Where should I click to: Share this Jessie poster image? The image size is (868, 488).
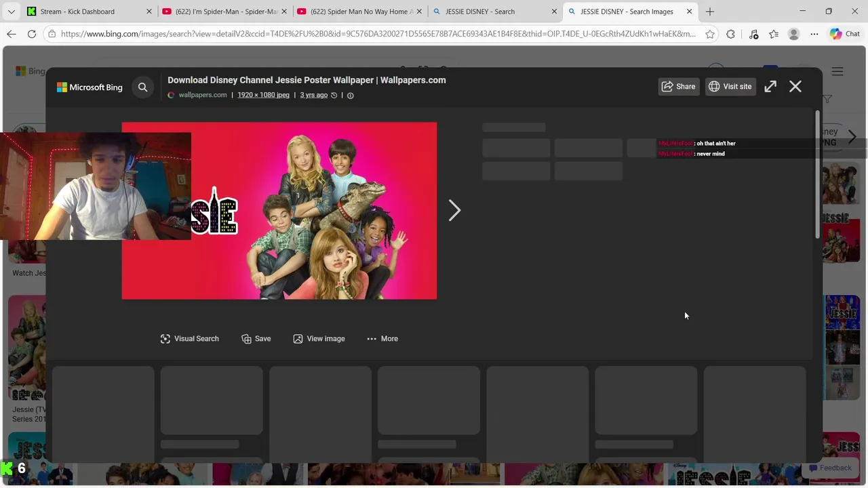(679, 87)
